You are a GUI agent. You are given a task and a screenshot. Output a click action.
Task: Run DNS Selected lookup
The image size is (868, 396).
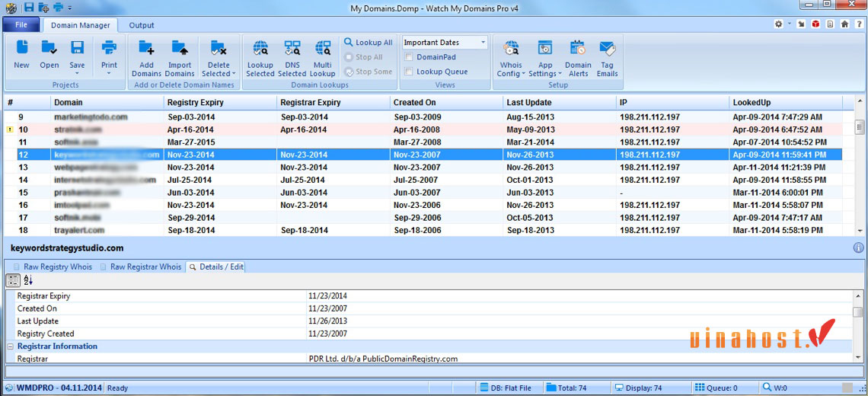coord(292,58)
